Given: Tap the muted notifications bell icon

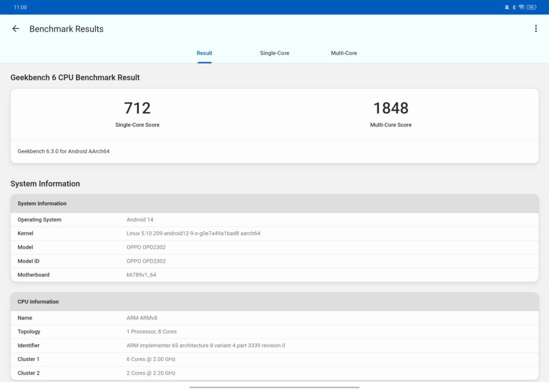Looking at the screenshot, I should click(507, 8).
